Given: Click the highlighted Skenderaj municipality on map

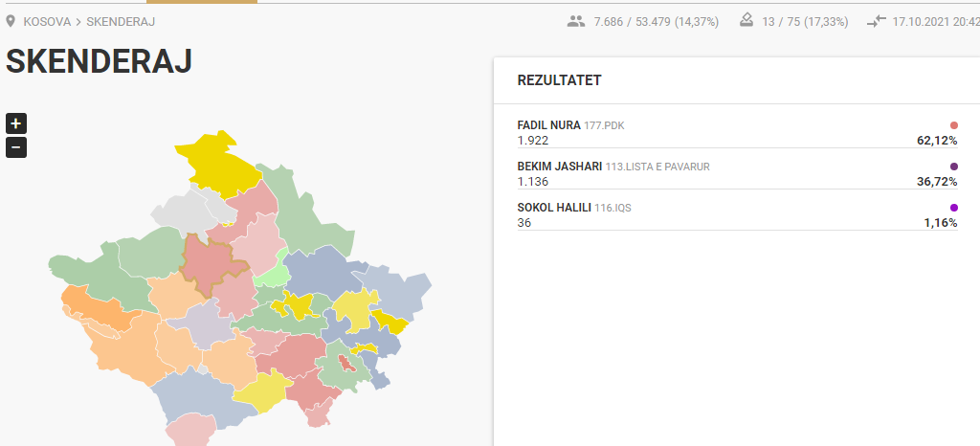Looking at the screenshot, I should (x=211, y=262).
